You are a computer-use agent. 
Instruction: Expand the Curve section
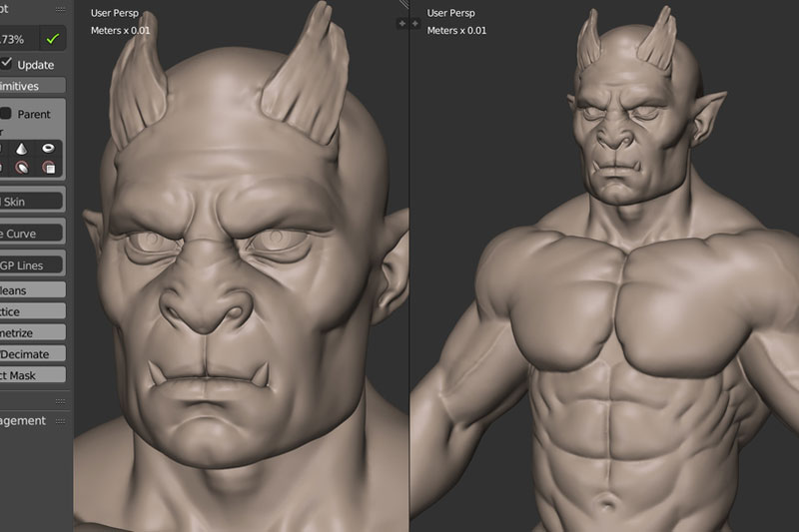click(x=31, y=234)
